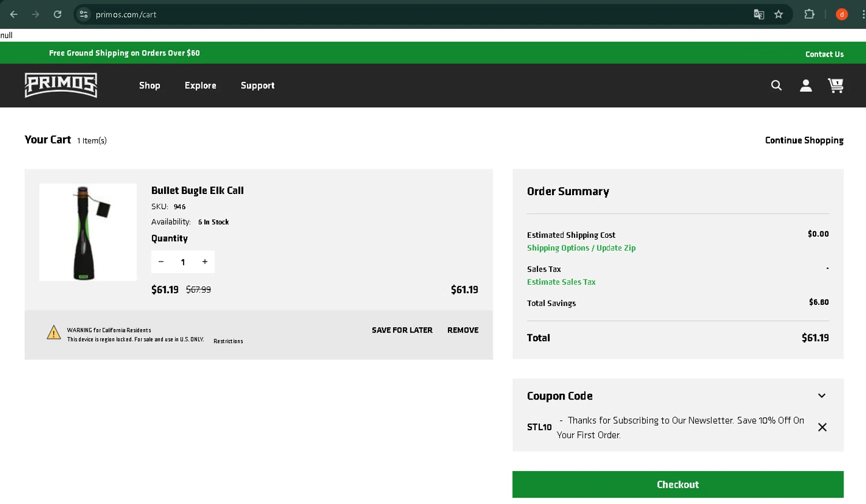Click the '6 In Stock' availability text
Viewport: 866px width, 504px height.
214,222
